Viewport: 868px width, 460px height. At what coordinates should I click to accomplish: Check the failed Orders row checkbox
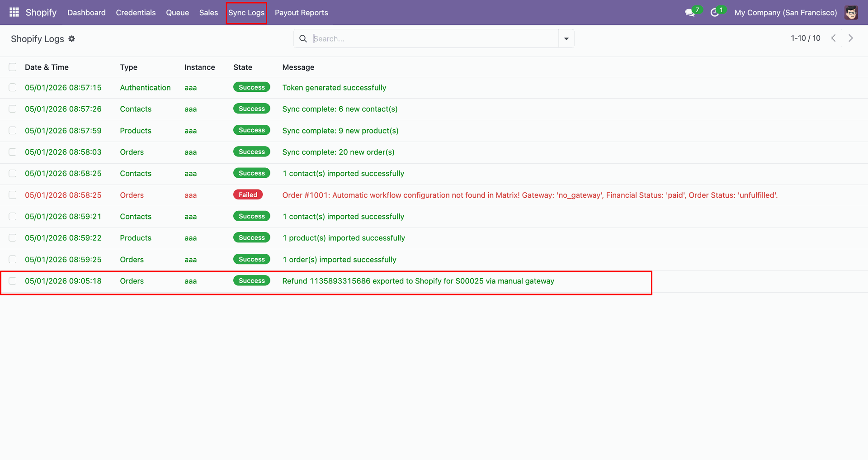click(x=13, y=195)
